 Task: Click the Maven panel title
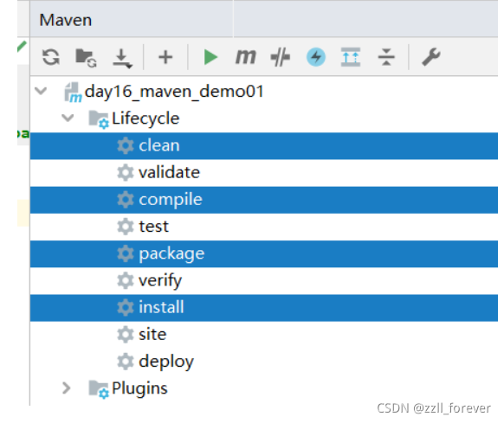coord(66,20)
